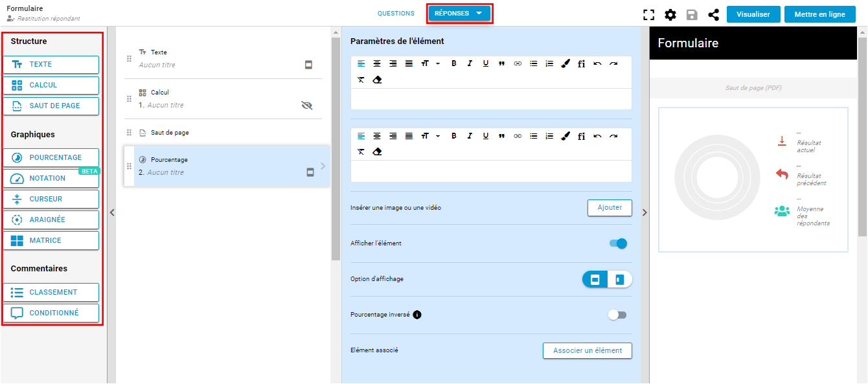This screenshot has height=384, width=868.
Task: Collapse the left panel with the chevron arrow
Action: (111, 212)
